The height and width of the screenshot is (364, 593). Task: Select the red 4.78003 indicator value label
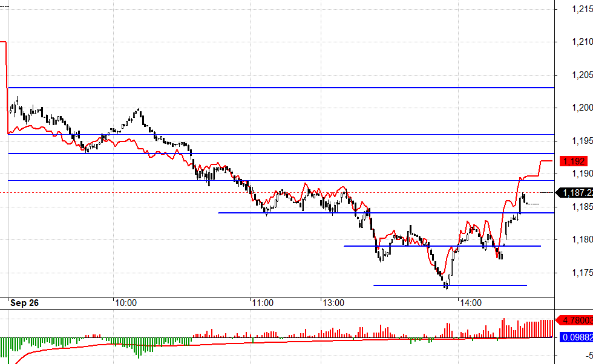tap(574, 320)
